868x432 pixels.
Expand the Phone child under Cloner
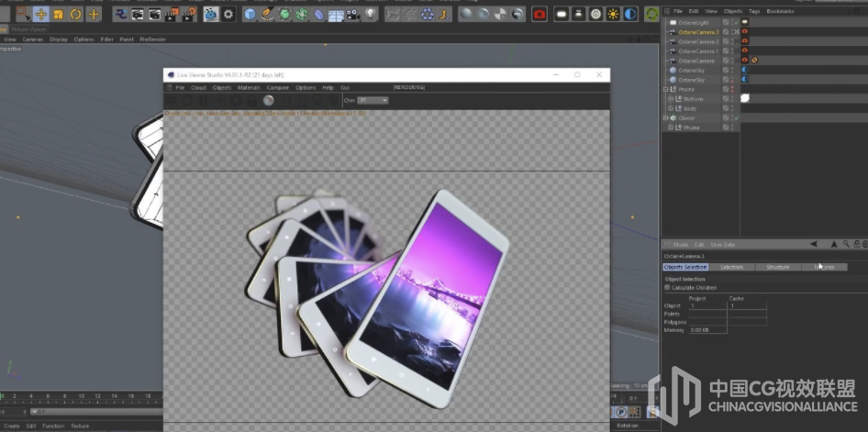coord(671,127)
